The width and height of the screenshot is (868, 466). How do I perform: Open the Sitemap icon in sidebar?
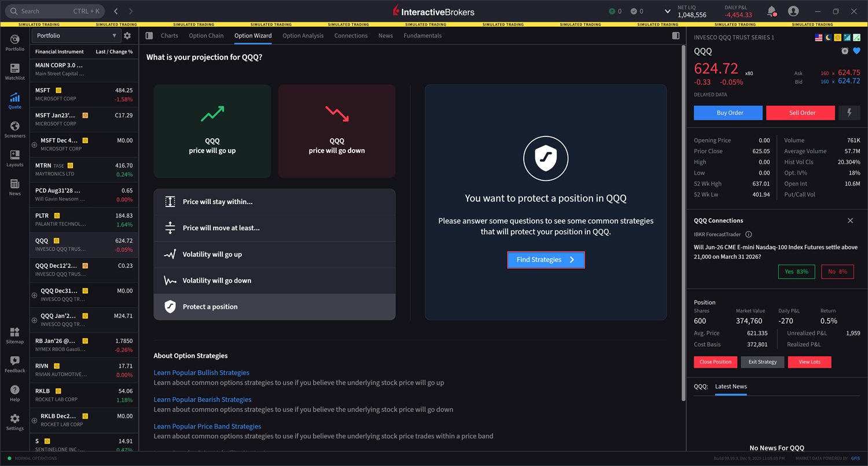tap(14, 335)
